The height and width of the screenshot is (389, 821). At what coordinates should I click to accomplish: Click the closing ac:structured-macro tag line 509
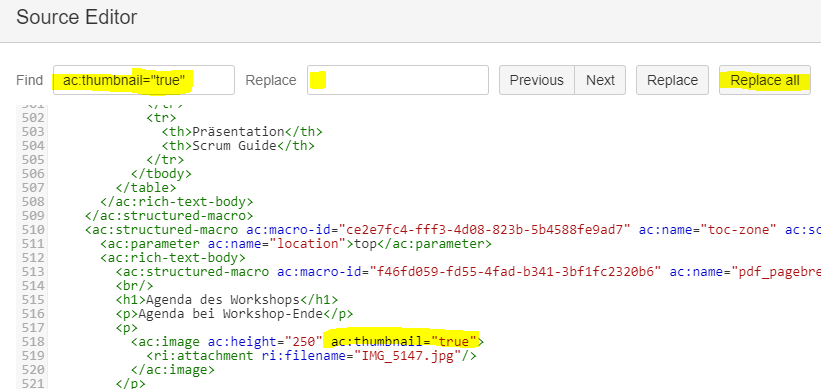click(x=169, y=216)
